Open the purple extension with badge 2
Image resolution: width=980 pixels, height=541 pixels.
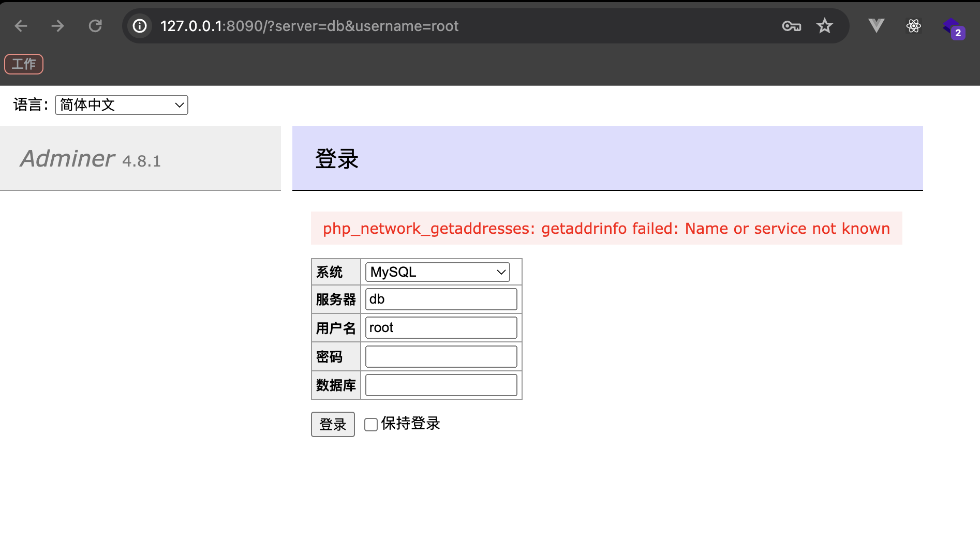[953, 28]
